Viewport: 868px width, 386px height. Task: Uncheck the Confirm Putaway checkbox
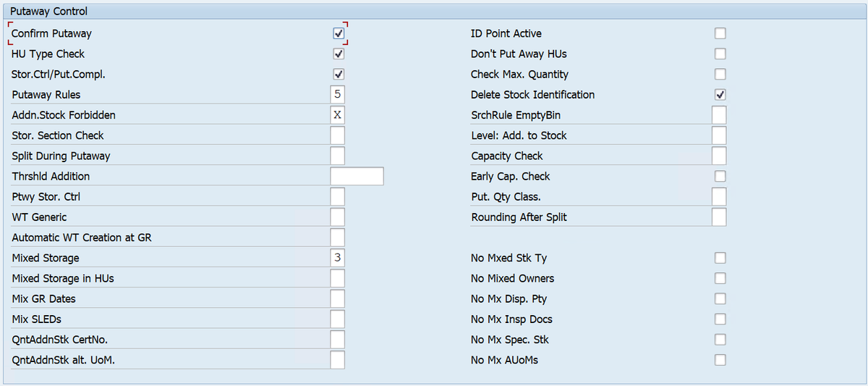pos(338,33)
